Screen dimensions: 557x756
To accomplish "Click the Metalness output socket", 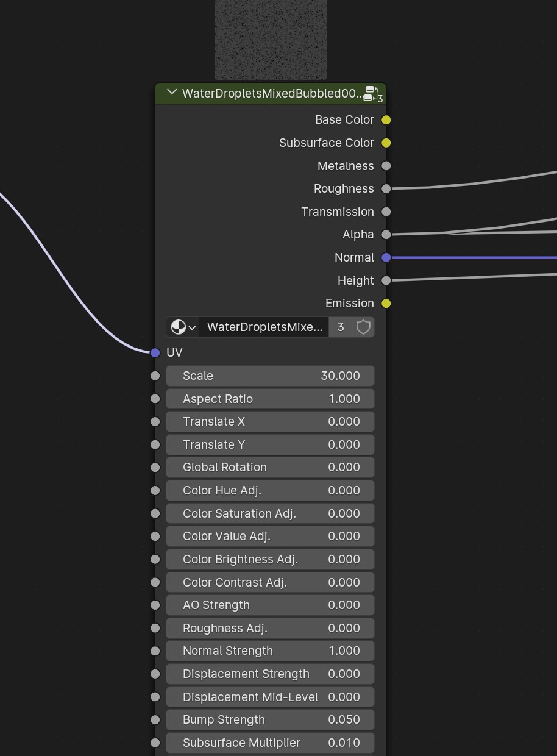I will click(x=386, y=166).
